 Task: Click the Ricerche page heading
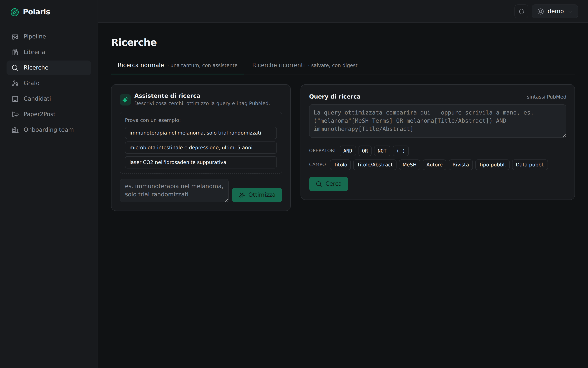[x=134, y=42]
